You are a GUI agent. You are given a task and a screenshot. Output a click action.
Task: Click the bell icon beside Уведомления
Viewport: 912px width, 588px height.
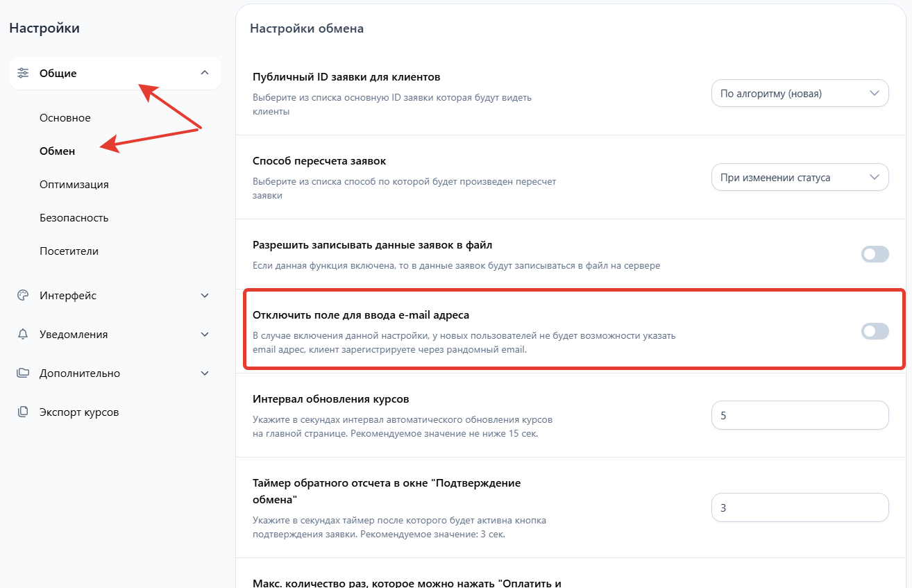(23, 334)
